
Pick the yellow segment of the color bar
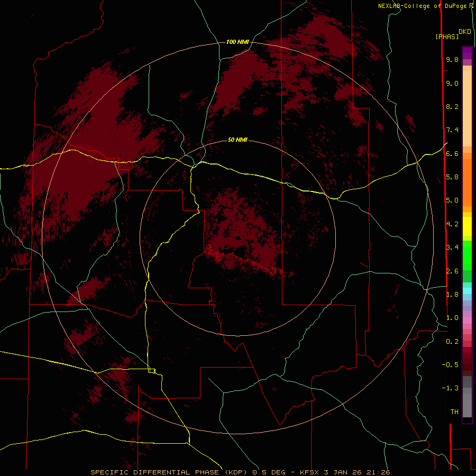pos(467,226)
